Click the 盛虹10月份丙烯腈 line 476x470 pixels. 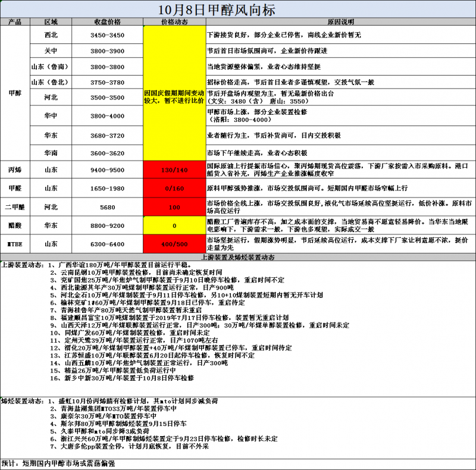[x=133, y=401]
